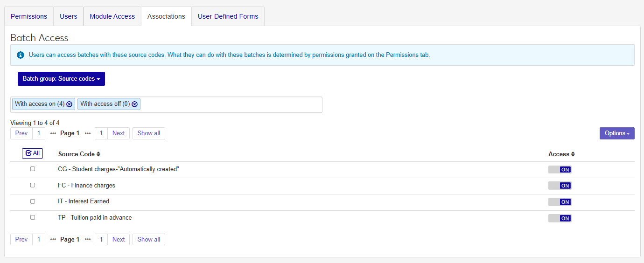Remove the 'With access on' filter chip
Viewport: 644px width, 263px height.
click(x=70, y=104)
